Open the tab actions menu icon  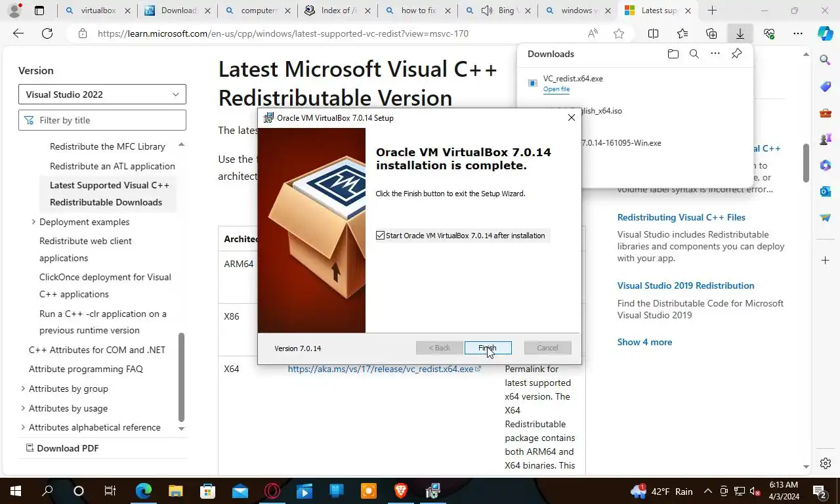click(x=39, y=10)
